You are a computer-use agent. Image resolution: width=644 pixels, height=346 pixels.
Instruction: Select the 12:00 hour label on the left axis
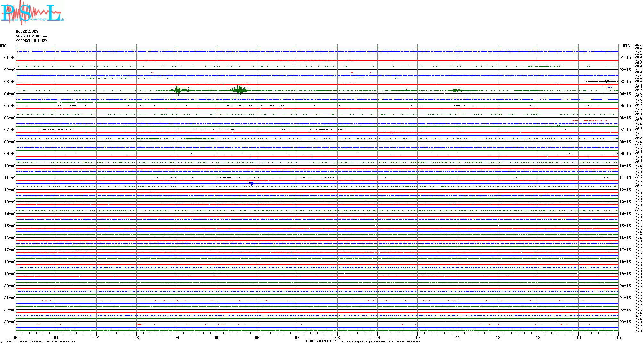[10, 190]
